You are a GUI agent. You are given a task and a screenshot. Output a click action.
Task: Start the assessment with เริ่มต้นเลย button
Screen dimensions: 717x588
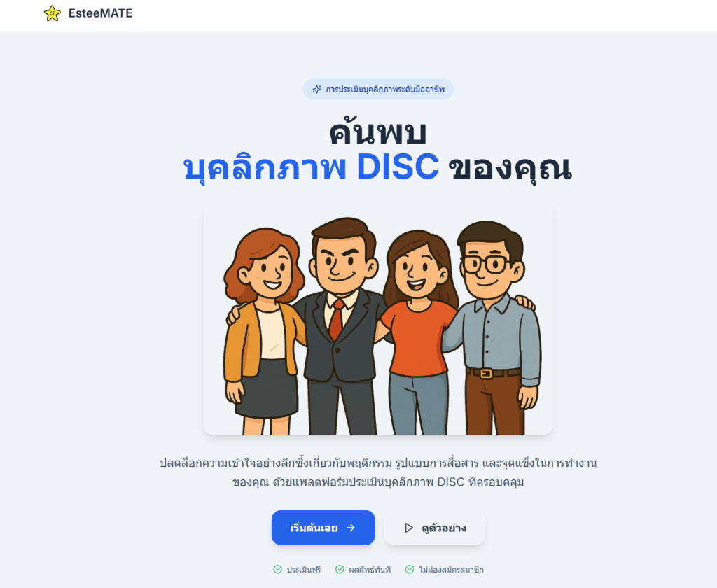tap(323, 528)
